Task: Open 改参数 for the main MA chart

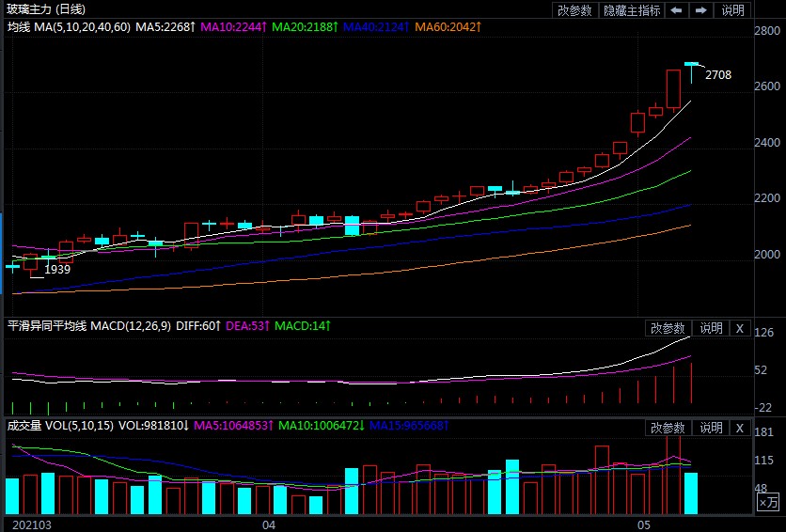Action: point(574,10)
